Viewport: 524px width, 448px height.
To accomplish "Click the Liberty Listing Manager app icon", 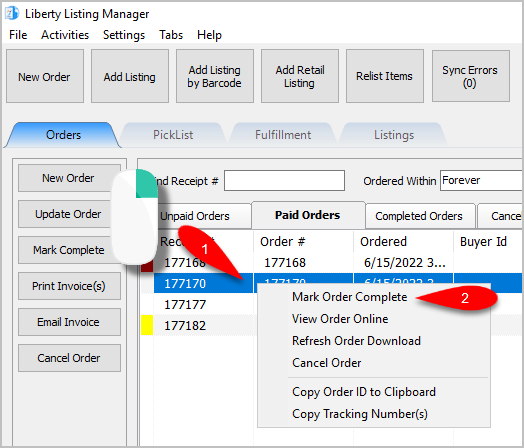I will (12, 13).
